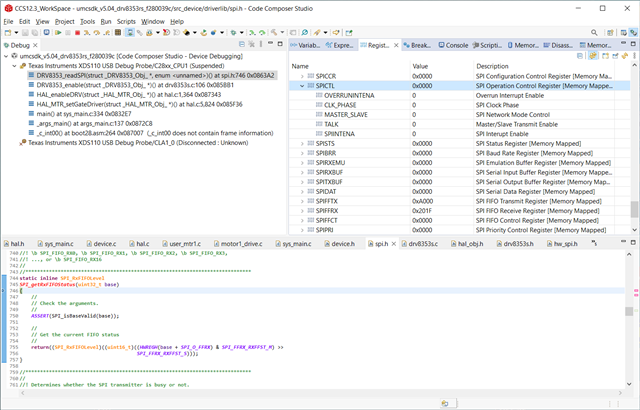Switch to the Console view tab
Image resolution: width=640 pixels, height=410 pixels.
pyautogui.click(x=453, y=45)
